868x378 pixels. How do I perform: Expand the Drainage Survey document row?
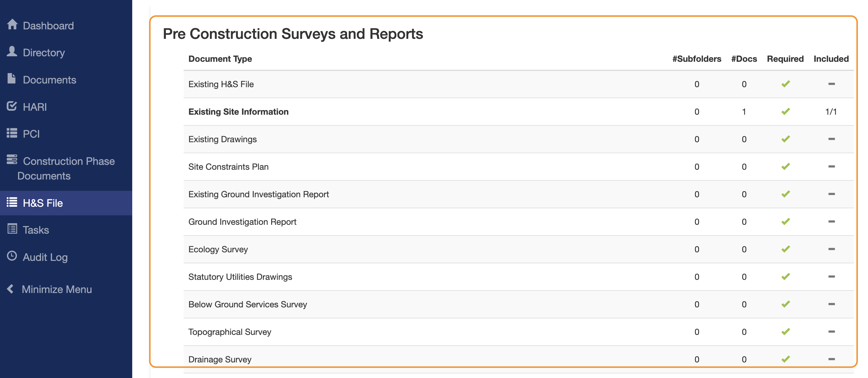point(220,359)
